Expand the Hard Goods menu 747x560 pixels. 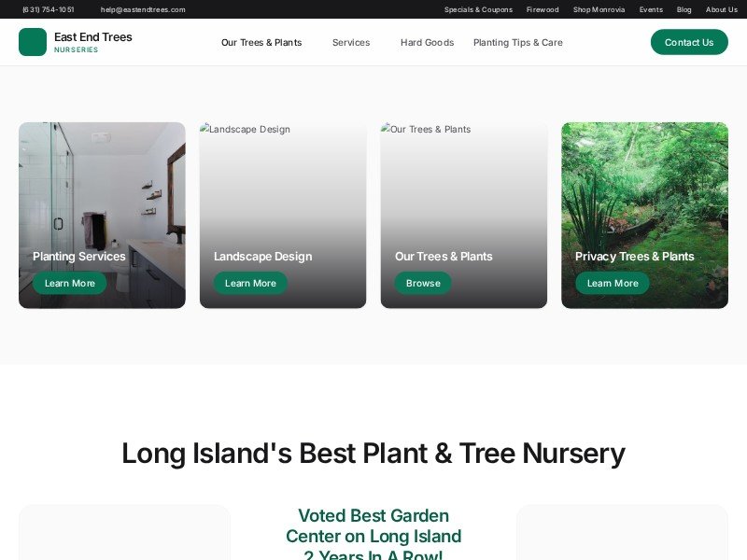[428, 42]
